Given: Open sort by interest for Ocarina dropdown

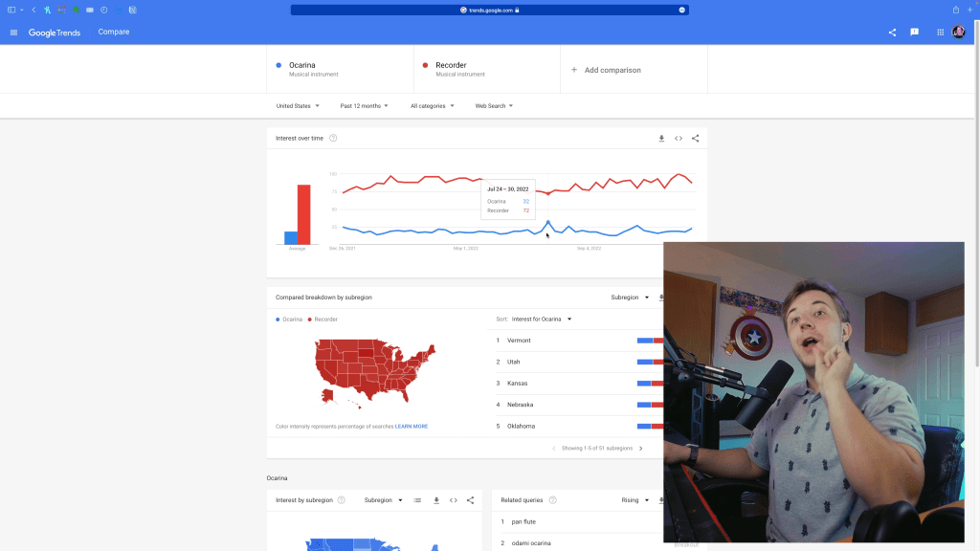Looking at the screenshot, I should click(542, 319).
